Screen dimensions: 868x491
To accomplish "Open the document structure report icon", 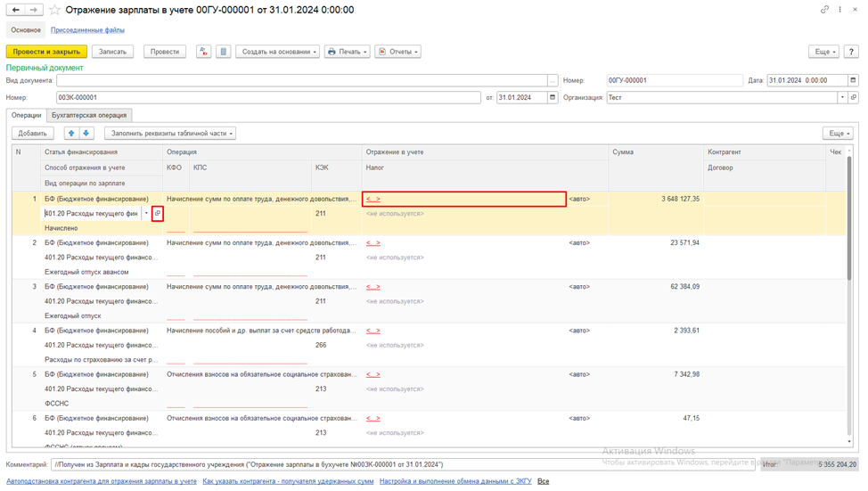I will [223, 52].
